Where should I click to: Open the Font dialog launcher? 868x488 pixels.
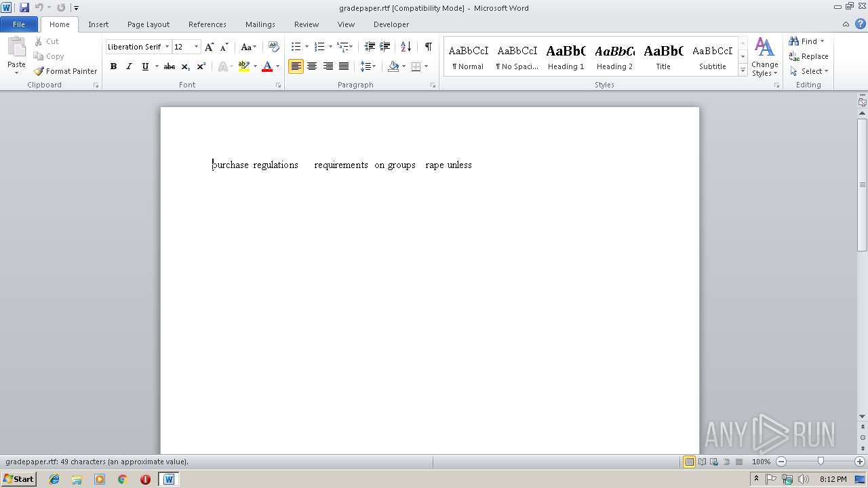(278, 85)
